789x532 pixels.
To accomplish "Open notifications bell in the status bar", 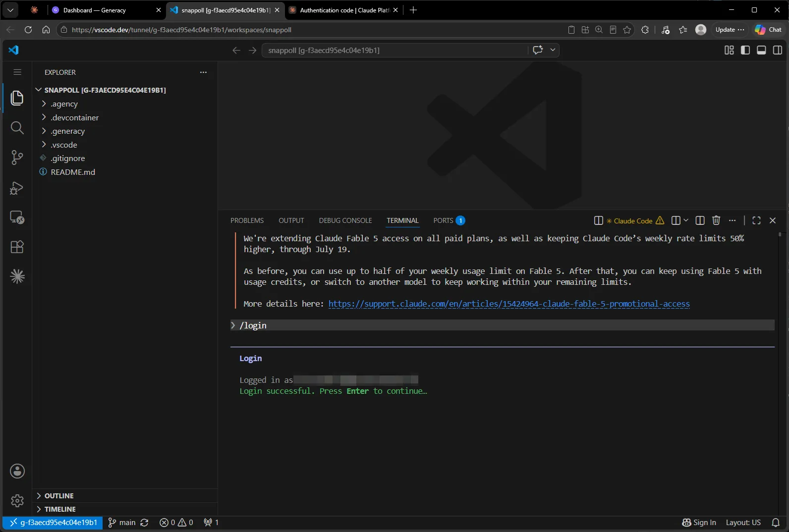I will coord(776,523).
